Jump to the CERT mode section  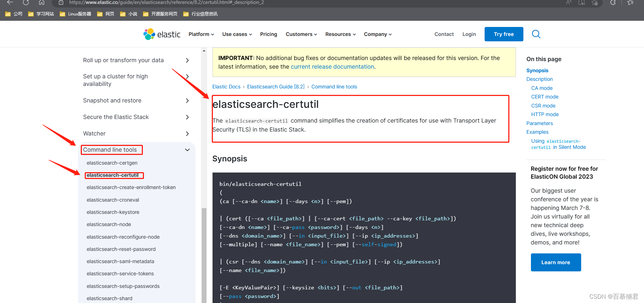click(545, 97)
